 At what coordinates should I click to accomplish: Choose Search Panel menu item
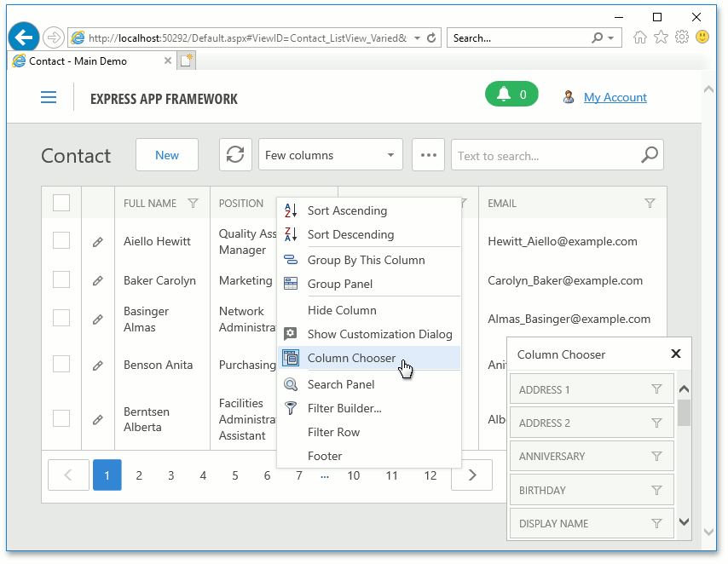pyautogui.click(x=369, y=384)
